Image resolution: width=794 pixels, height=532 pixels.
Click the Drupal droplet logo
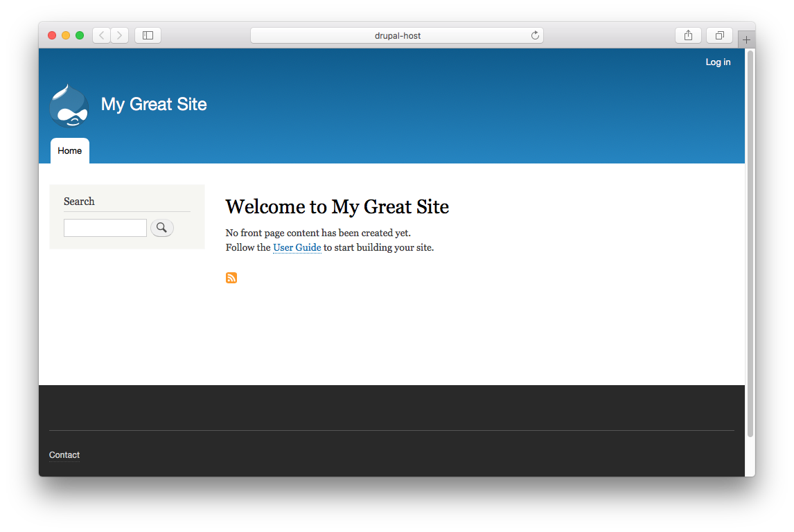(69, 105)
